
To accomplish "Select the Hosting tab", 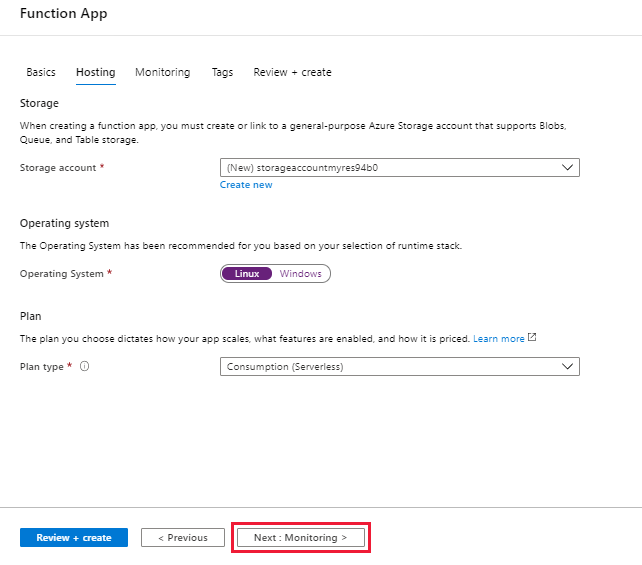I will click(x=95, y=72).
